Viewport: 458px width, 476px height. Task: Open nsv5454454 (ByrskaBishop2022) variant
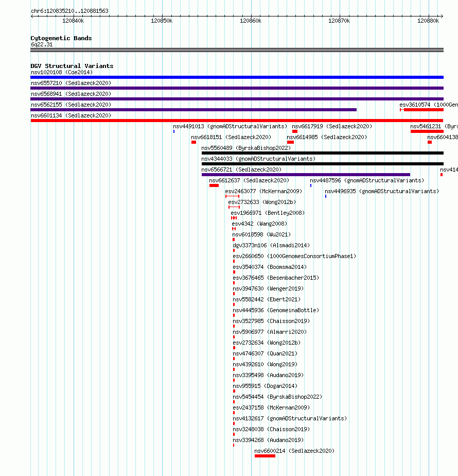click(277, 397)
